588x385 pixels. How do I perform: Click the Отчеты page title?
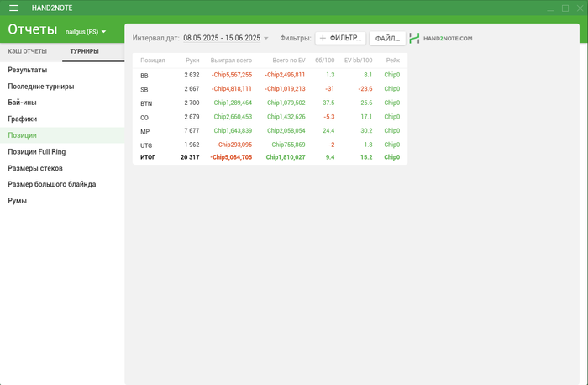[x=33, y=29]
